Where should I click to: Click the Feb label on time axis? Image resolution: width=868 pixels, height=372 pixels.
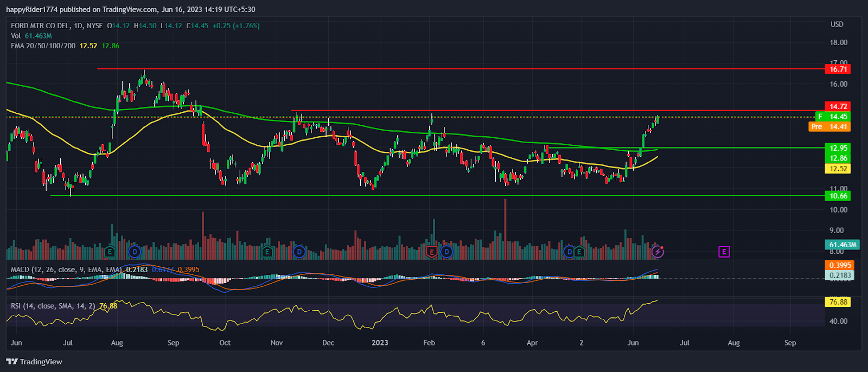(429, 343)
